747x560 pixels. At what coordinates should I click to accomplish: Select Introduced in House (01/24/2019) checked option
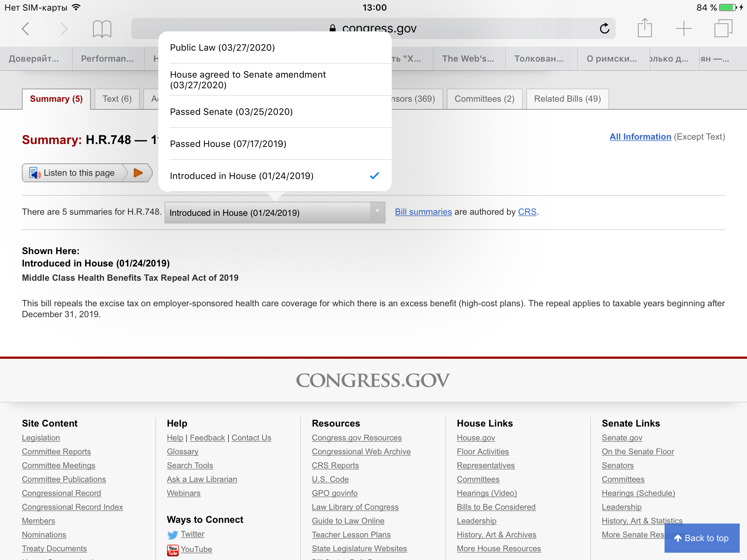click(275, 176)
